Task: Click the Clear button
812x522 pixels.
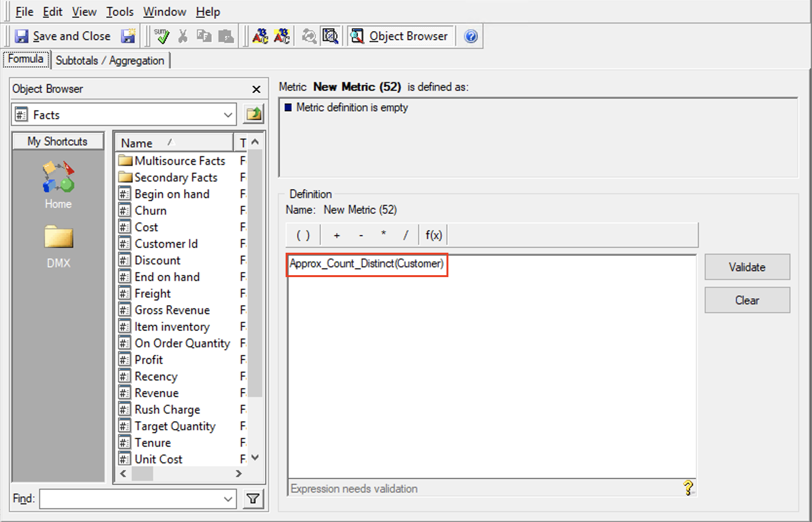Action: [747, 300]
